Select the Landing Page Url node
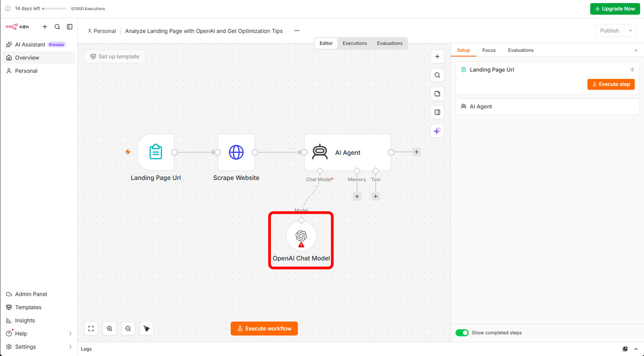Viewport: 644px width, 356px height. (156, 152)
